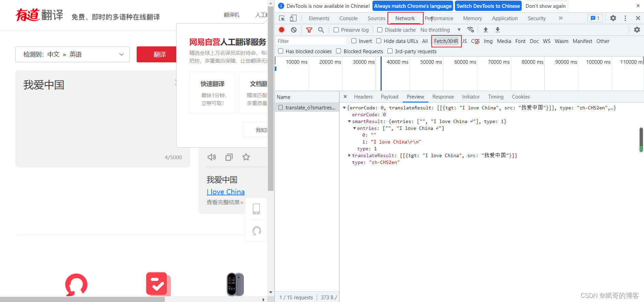644x302 pixels.
Task: Check Has blocked cookies checkbox
Action: coord(280,51)
